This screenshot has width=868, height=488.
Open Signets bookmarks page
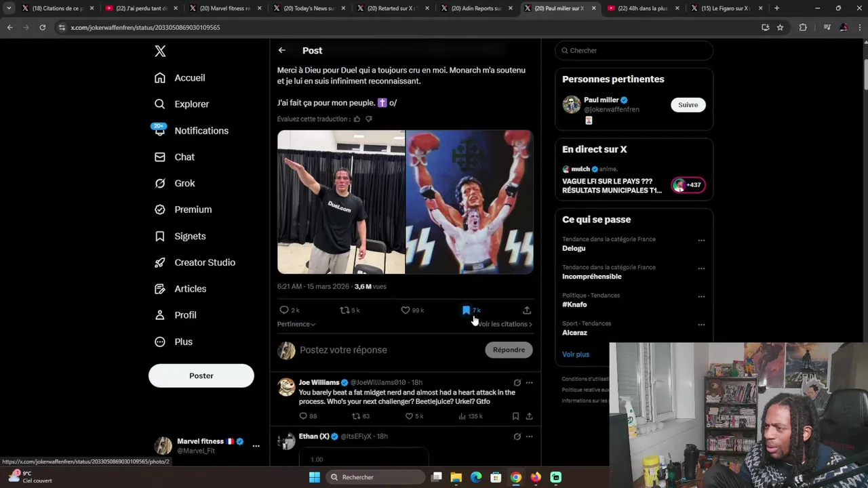(180, 237)
